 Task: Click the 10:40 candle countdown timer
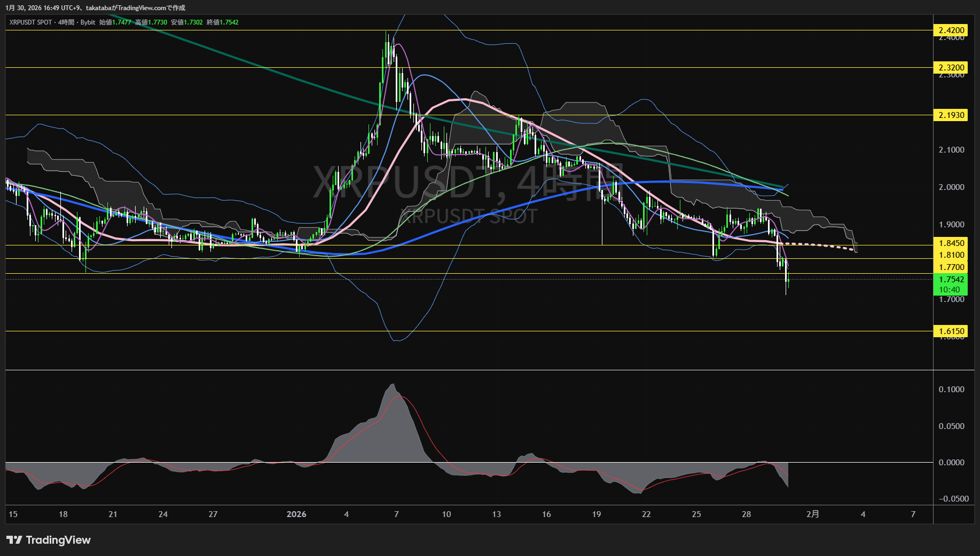pyautogui.click(x=950, y=290)
